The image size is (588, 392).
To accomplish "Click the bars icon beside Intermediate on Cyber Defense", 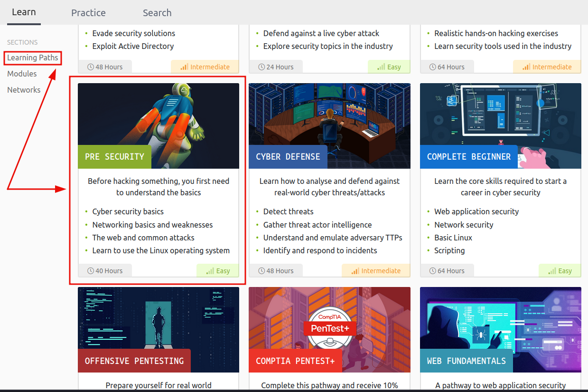I will [355, 270].
